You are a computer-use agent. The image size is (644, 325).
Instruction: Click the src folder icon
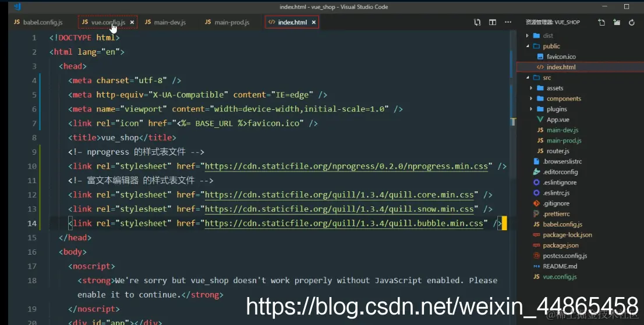pos(536,77)
